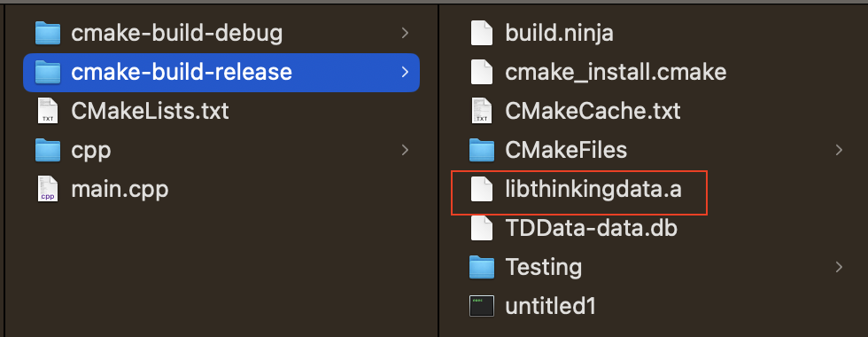Click the cmake-build-release row chevron
The height and width of the screenshot is (337, 868).
(x=406, y=72)
